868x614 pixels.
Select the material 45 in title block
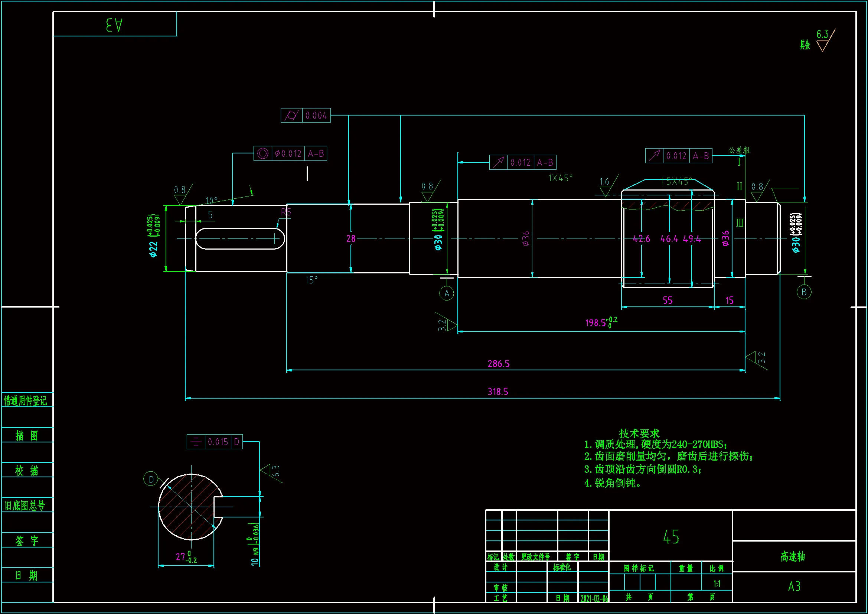coord(670,536)
